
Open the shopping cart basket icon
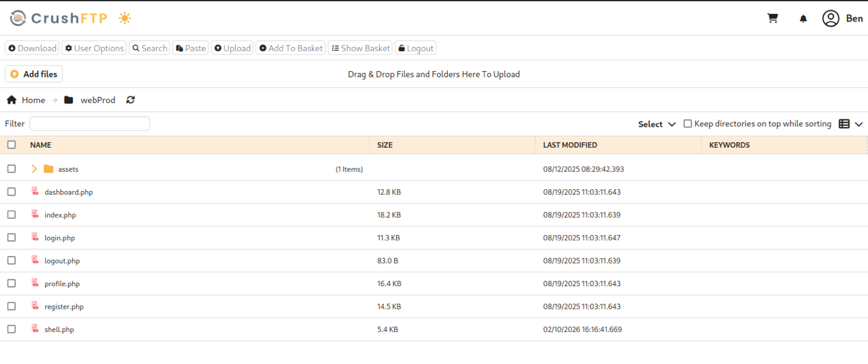click(x=772, y=18)
